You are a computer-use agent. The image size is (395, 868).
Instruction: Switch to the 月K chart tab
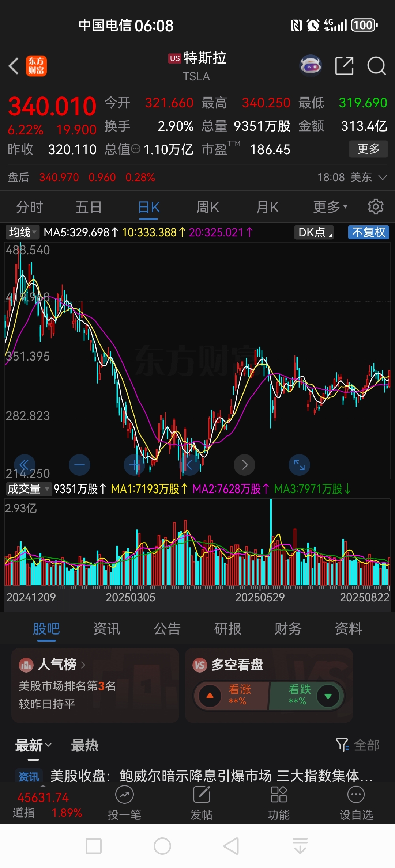click(x=267, y=207)
